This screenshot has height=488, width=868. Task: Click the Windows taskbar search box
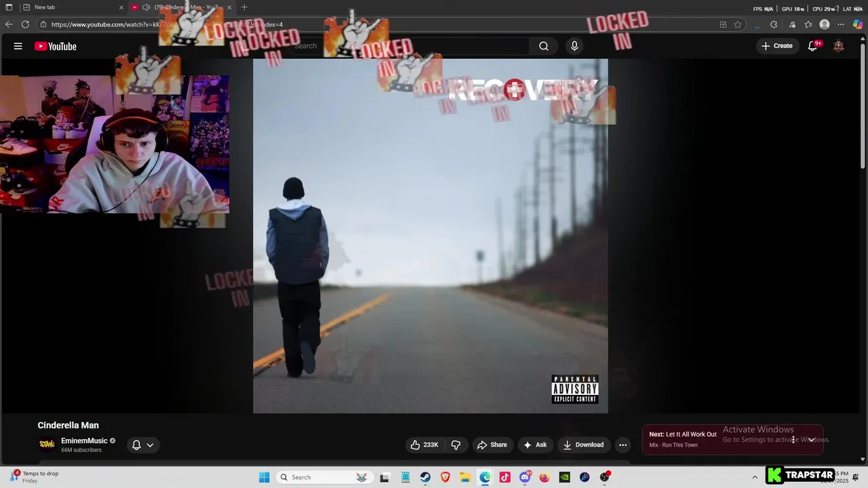click(324, 477)
